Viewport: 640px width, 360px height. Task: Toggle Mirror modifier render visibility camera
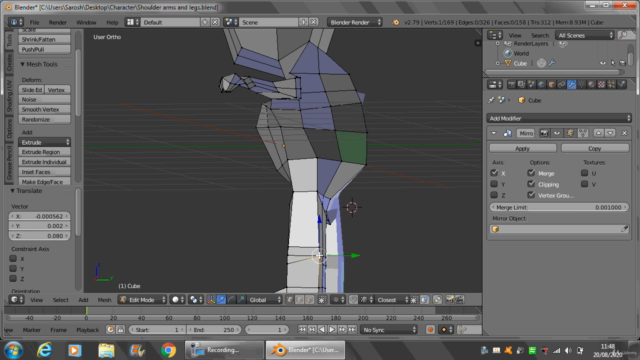[x=544, y=133]
